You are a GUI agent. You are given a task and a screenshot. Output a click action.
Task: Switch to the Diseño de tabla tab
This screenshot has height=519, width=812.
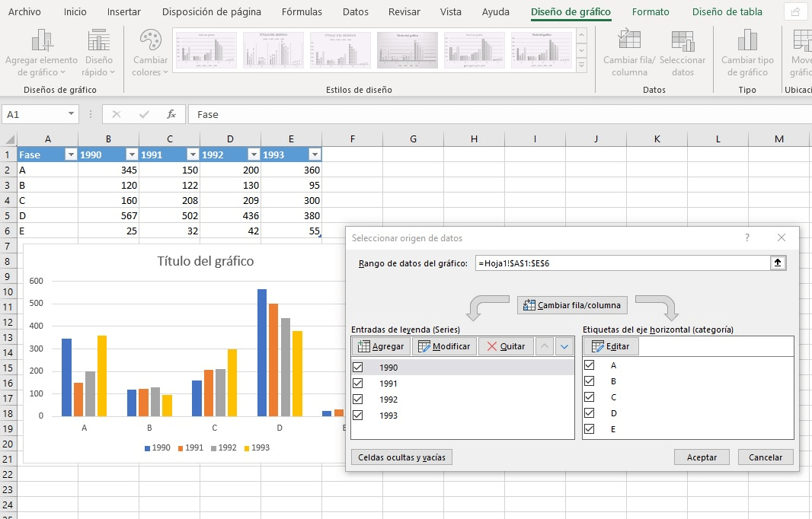727,11
